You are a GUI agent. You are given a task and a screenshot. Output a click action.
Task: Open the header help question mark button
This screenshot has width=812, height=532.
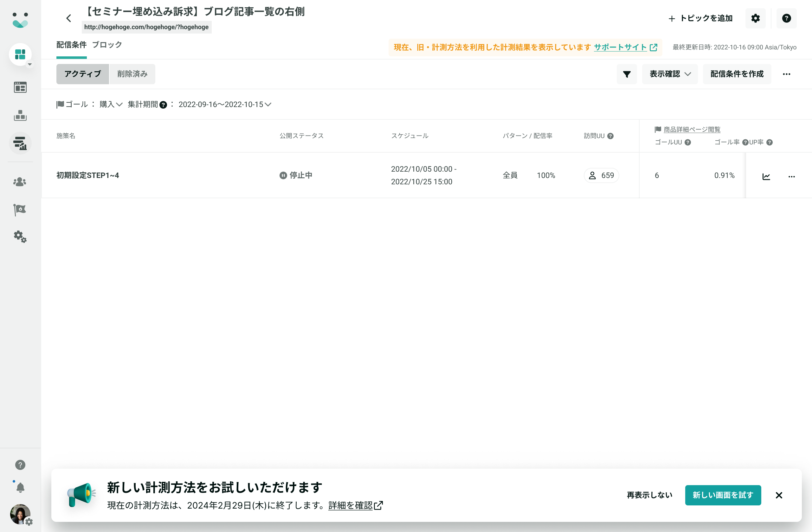coord(786,18)
